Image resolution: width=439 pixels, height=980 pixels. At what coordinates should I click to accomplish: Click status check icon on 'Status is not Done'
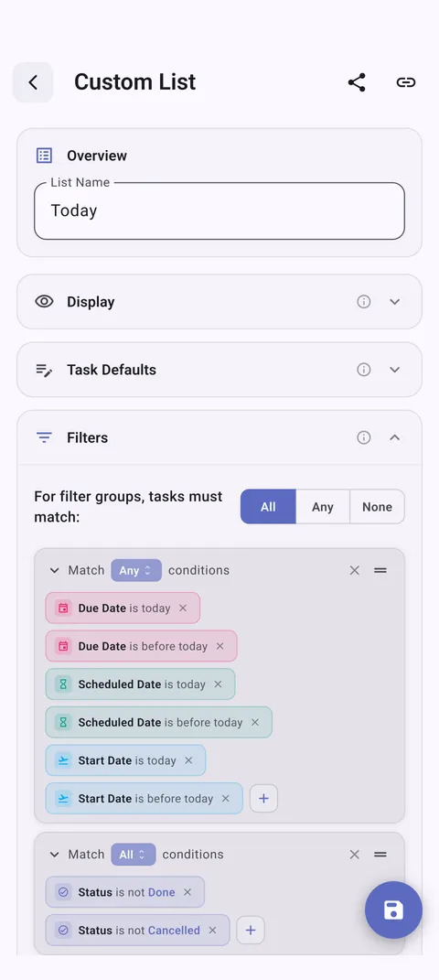coord(62,892)
